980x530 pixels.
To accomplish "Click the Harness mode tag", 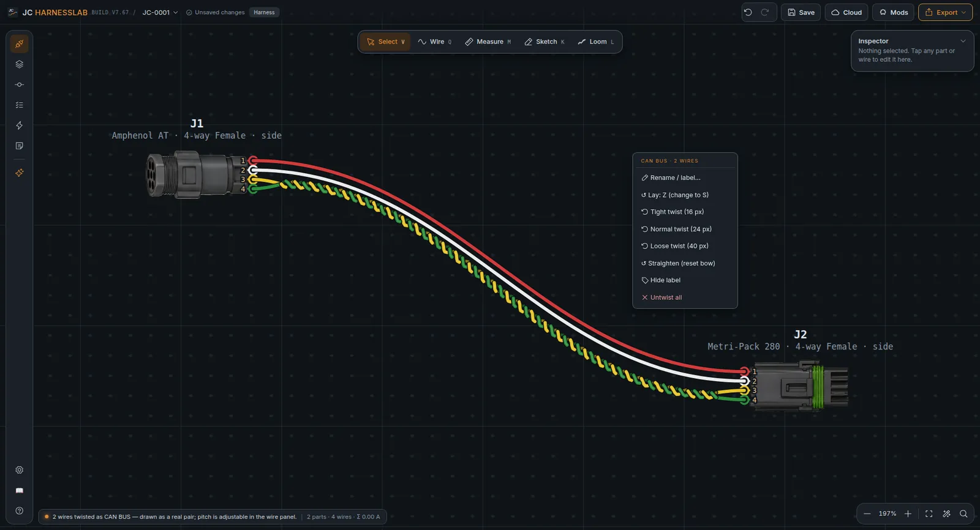I will (x=264, y=12).
